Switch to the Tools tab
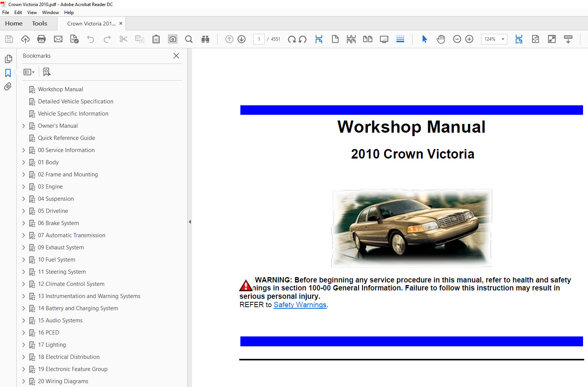The width and height of the screenshot is (588, 387). click(40, 24)
